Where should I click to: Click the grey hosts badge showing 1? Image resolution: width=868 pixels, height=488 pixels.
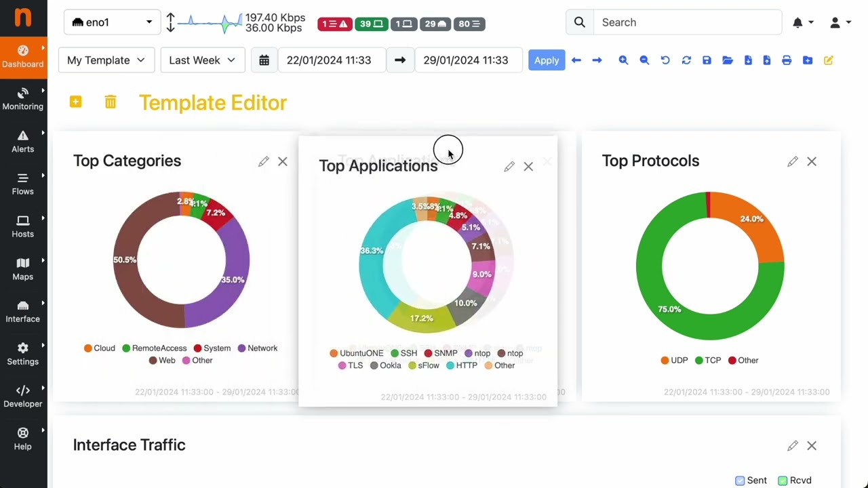[x=403, y=24]
